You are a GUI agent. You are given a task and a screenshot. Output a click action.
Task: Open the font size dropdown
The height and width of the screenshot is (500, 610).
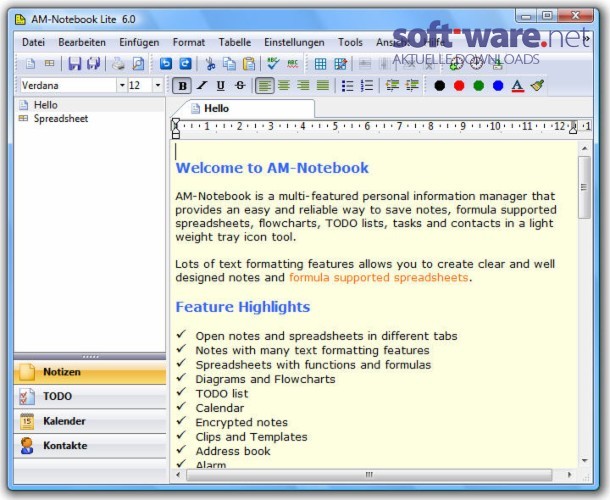(158, 85)
